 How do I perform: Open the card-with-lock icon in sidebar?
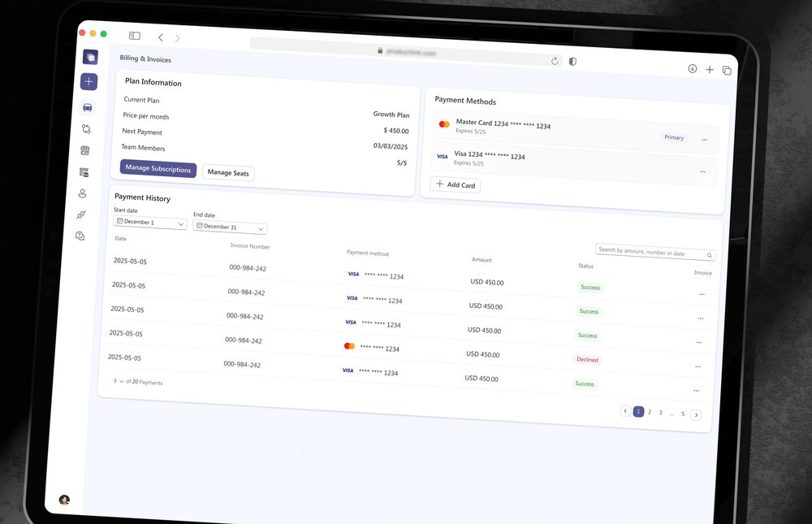click(84, 172)
